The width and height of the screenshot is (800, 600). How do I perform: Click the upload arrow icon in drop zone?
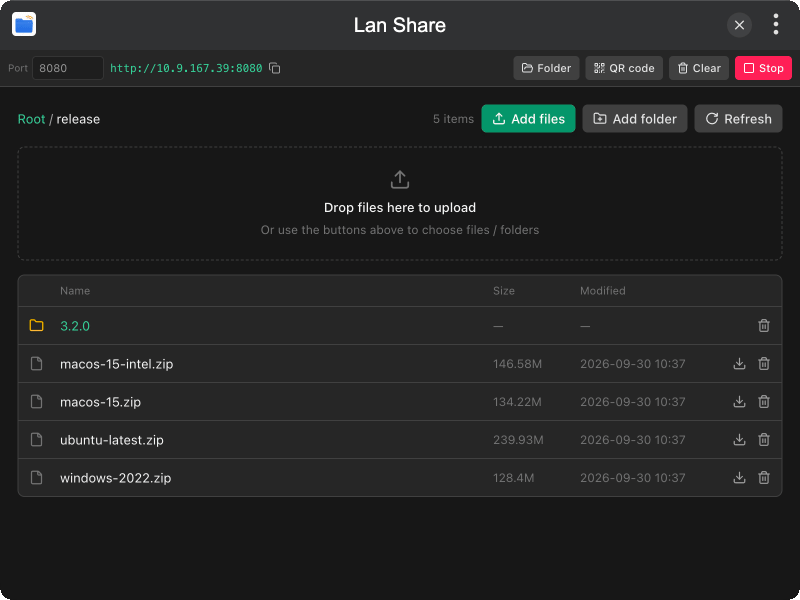coord(400,180)
